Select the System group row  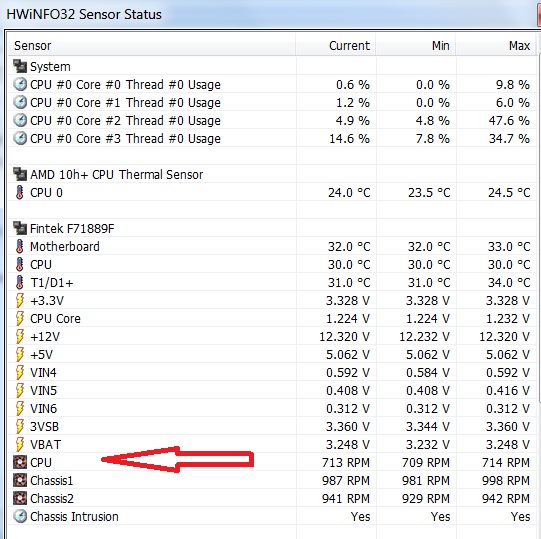pos(272,67)
